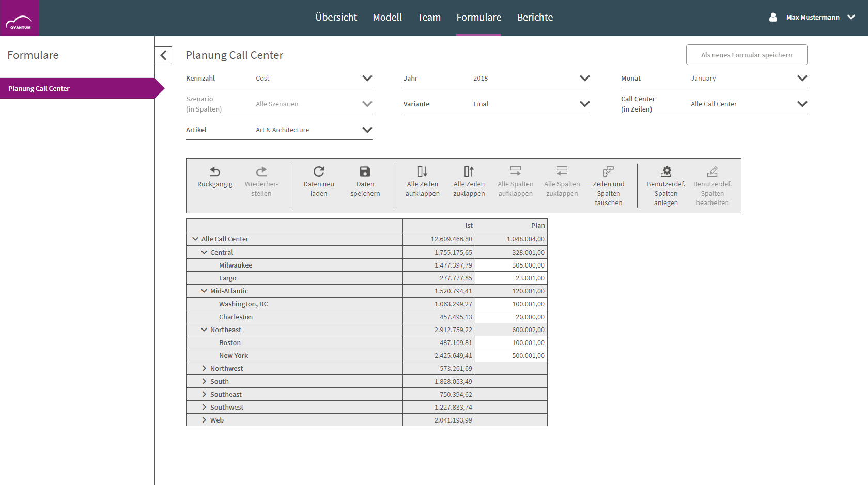
Task: Open the Variante dropdown showing Final
Action: pos(497,104)
